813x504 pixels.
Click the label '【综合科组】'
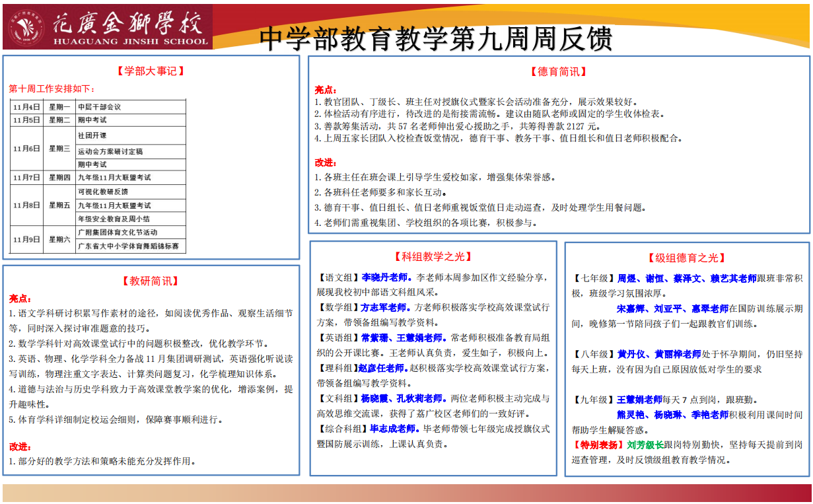342,429
